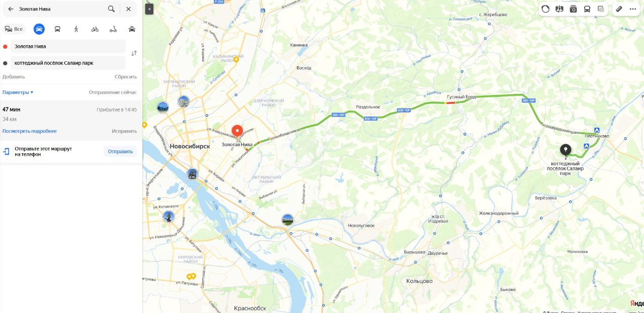
Task: Click the Отправить button
Action: point(120,151)
